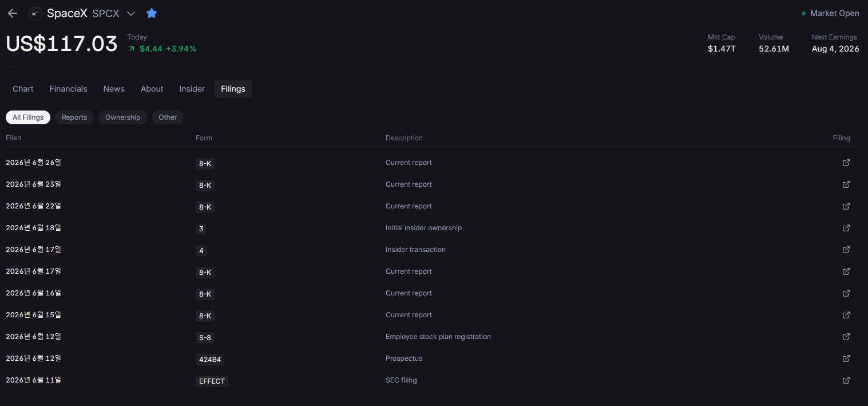The height and width of the screenshot is (406, 868).
Task: Switch to the Chart tab
Action: [23, 89]
